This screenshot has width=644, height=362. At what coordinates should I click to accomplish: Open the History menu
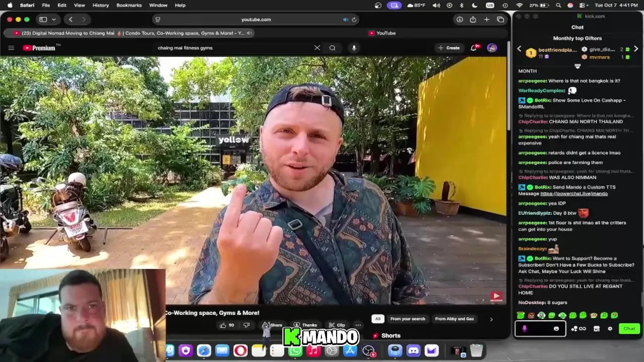101,5
